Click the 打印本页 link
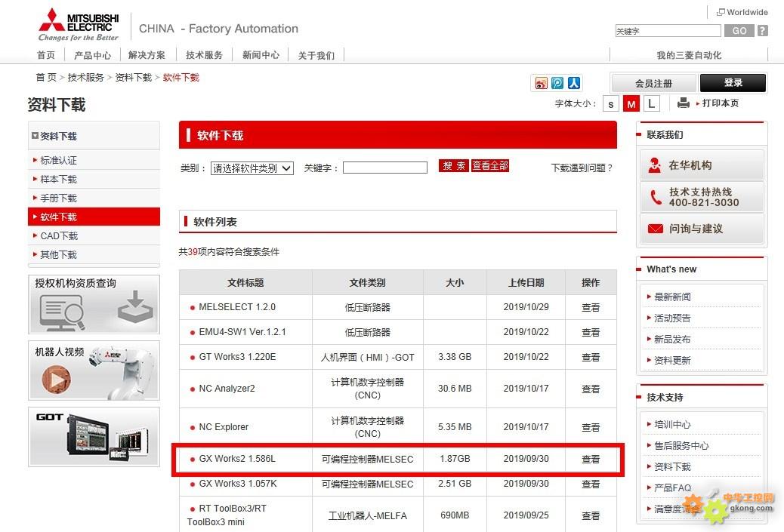 [720, 103]
